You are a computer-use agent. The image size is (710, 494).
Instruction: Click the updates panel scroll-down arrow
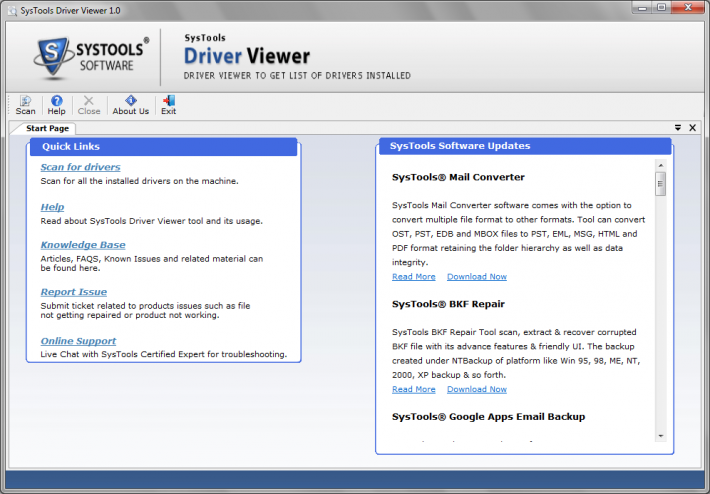tap(661, 436)
